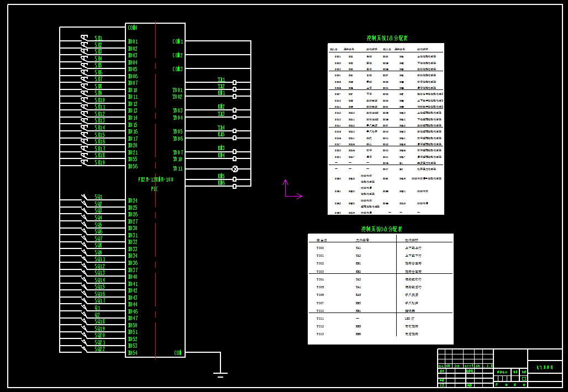Click the "SQ4" limit switch label
The width and height of the screenshot is (568, 392).
pos(98,218)
